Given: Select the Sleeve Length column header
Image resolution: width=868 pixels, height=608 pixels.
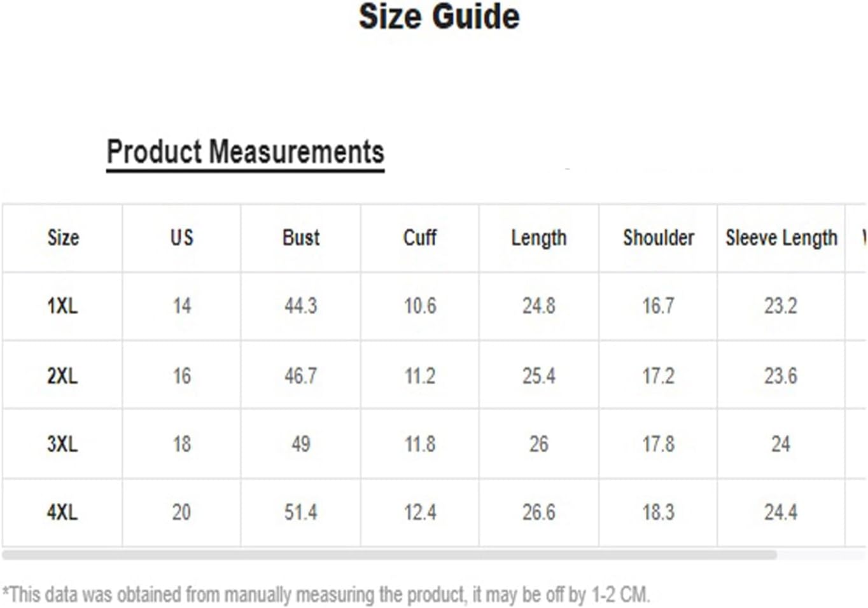Looking at the screenshot, I should [x=781, y=238].
